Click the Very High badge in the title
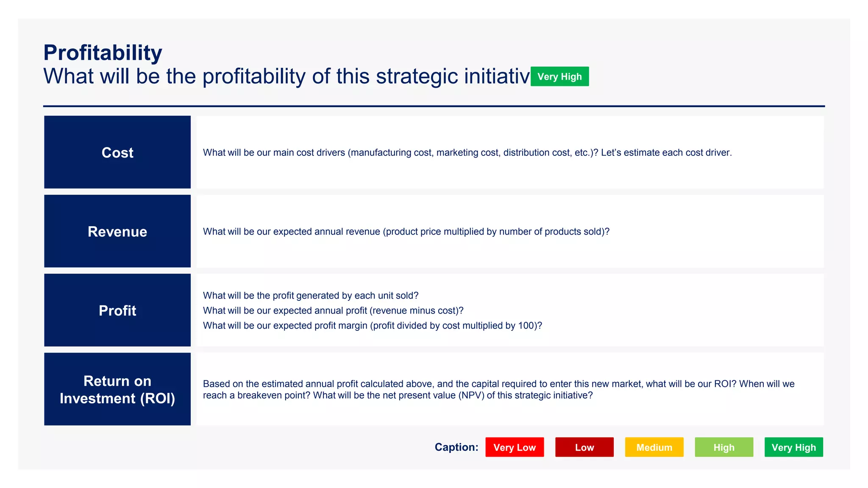 pos(559,77)
